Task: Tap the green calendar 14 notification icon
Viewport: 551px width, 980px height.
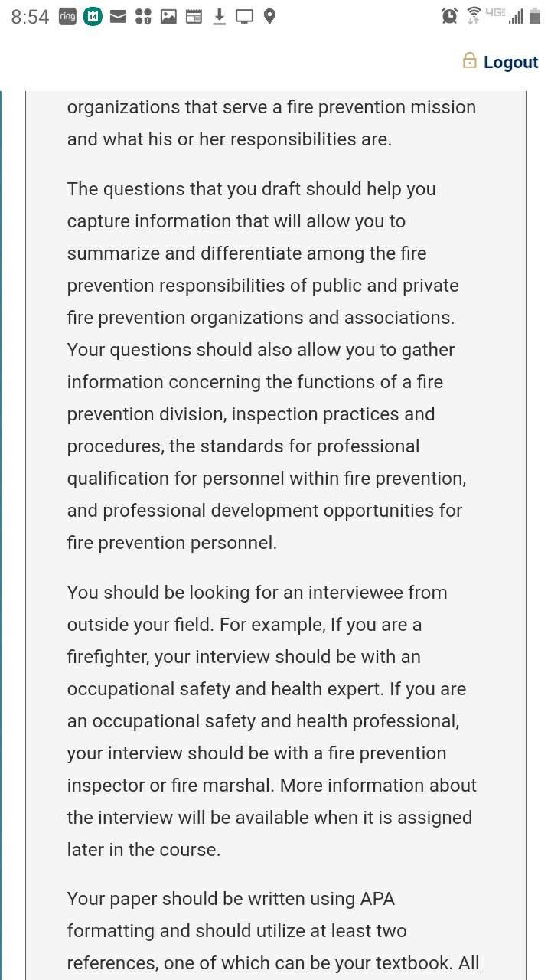Action: pyautogui.click(x=93, y=16)
